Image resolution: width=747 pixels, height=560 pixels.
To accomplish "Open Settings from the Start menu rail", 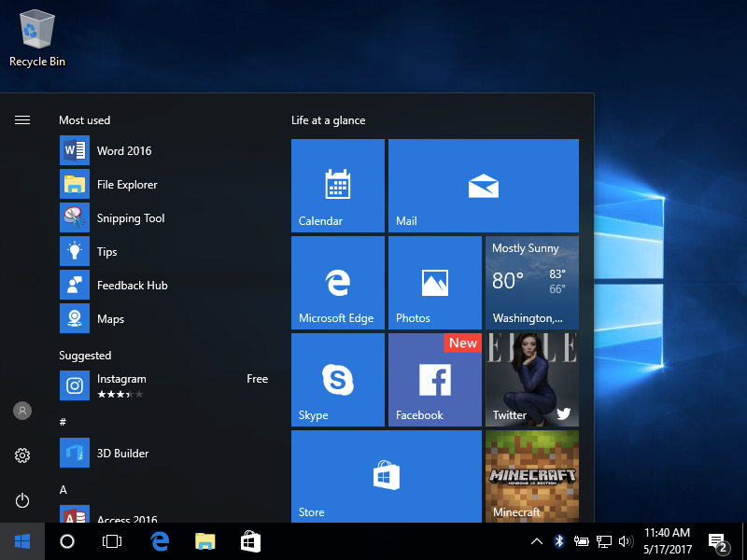I will pyautogui.click(x=22, y=455).
